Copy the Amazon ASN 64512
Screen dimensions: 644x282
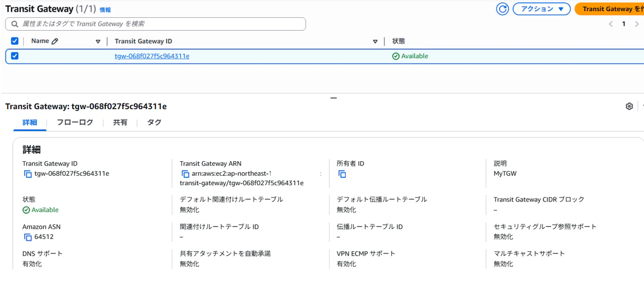coord(27,237)
